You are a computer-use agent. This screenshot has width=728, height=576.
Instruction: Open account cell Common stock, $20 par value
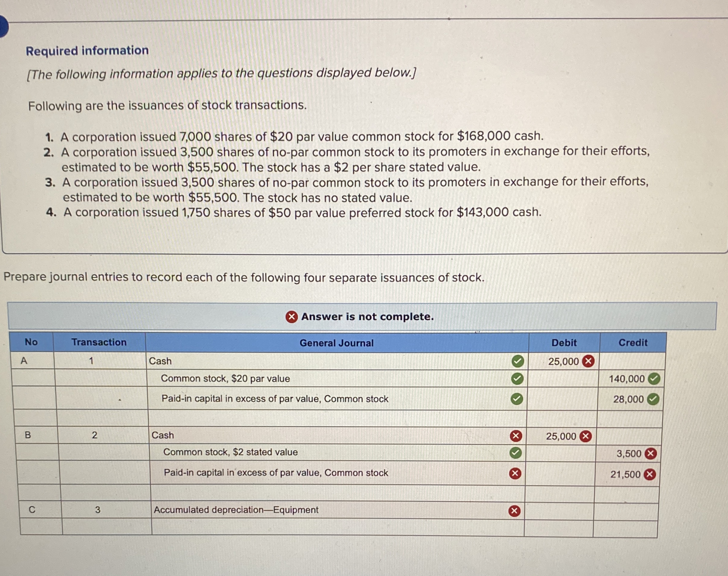(225, 379)
